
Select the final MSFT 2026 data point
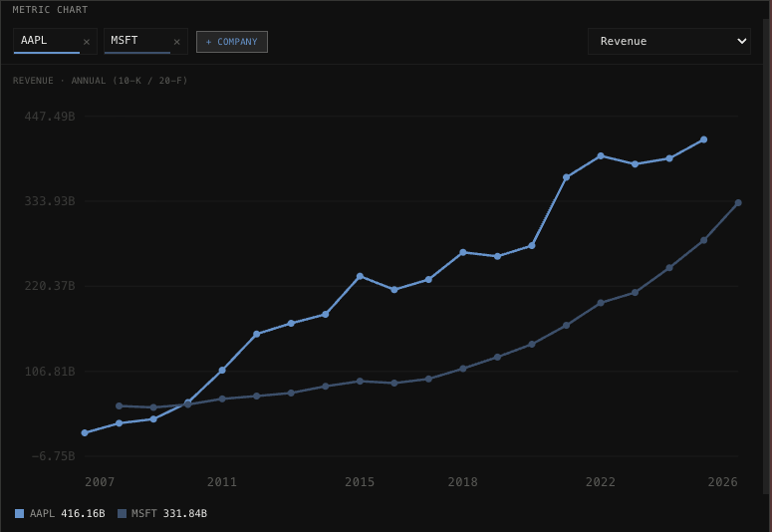(x=738, y=203)
